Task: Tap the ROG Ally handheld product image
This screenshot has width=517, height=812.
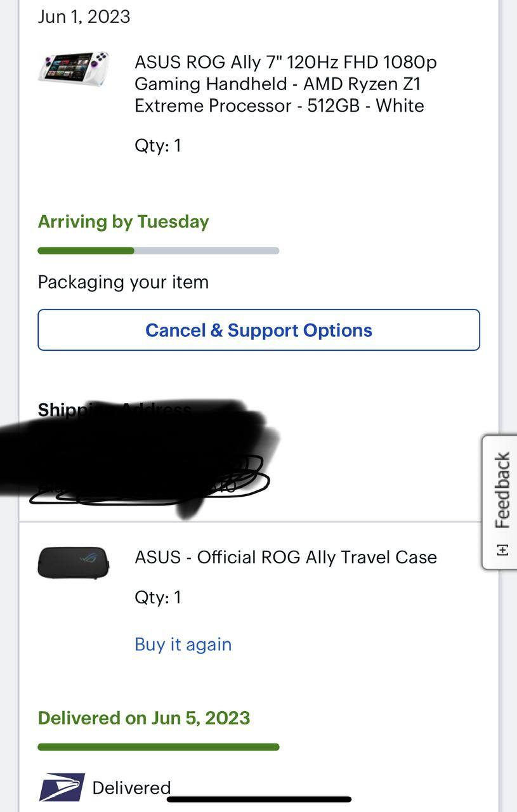Action: coord(73,69)
